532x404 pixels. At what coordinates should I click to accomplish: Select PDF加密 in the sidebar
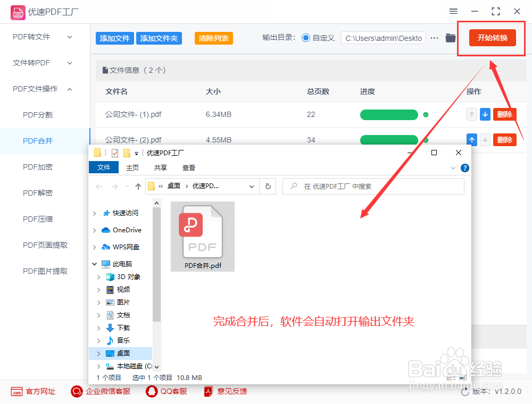click(38, 167)
